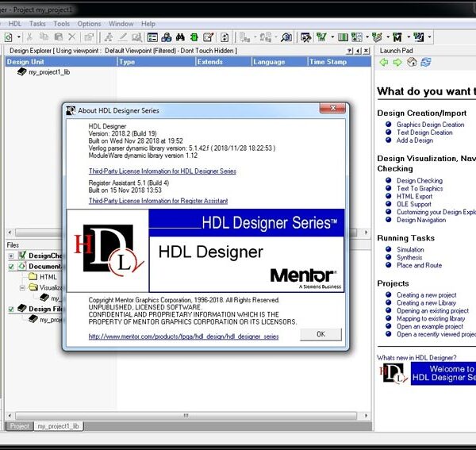Click the notepad with red pencil icon

(208, 37)
